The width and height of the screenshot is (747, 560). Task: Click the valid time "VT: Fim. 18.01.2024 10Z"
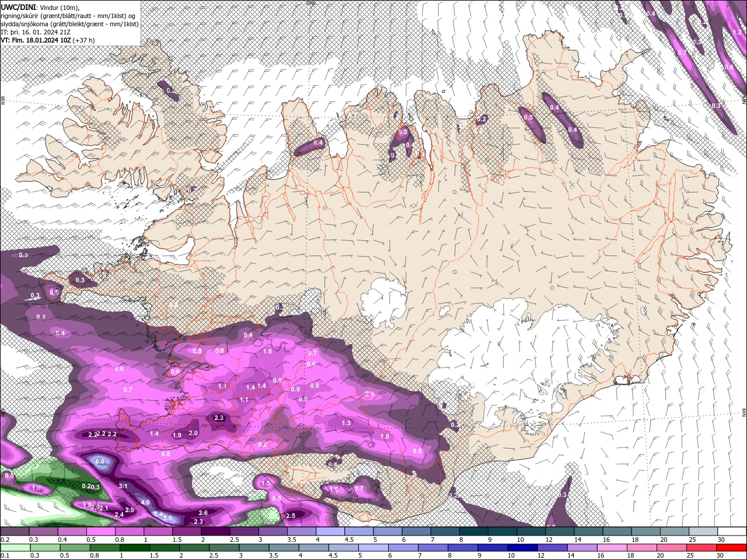(x=36, y=40)
